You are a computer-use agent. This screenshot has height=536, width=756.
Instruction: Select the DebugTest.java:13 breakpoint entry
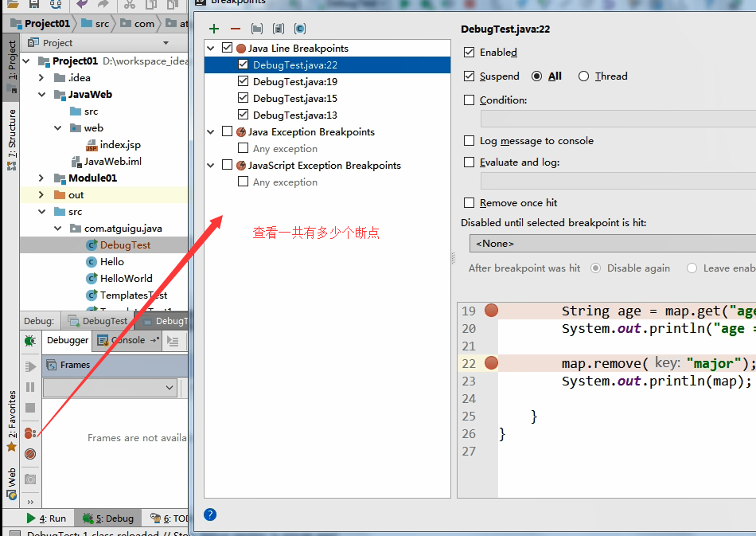tap(295, 115)
